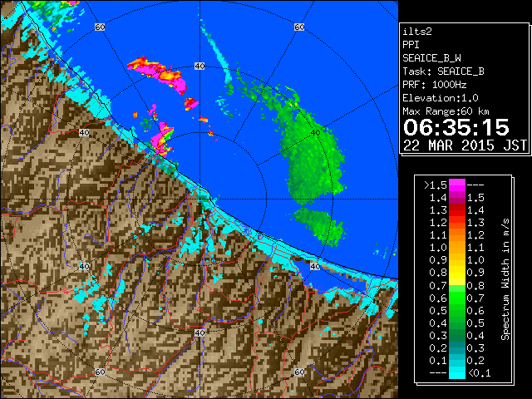The height and width of the screenshot is (399, 532).
Task: Click the "40" range label over the magenta echo band
Action: tap(199, 66)
